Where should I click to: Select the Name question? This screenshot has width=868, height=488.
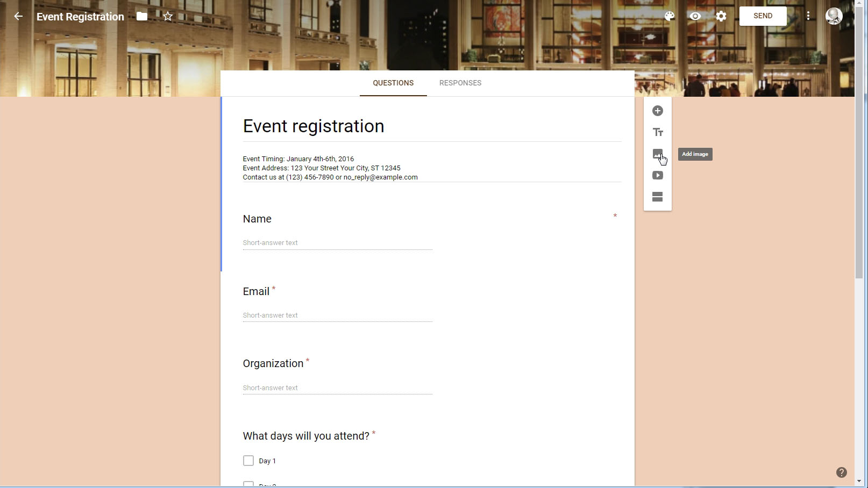[257, 219]
